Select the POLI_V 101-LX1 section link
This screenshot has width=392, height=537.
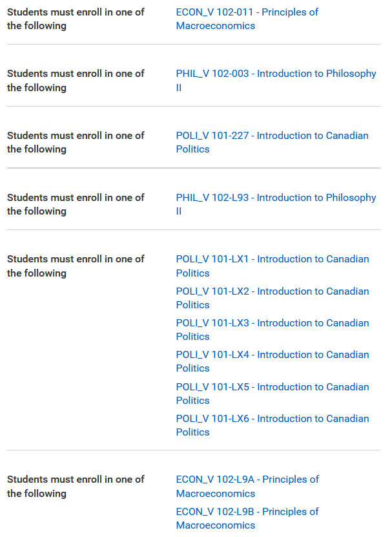pyautogui.click(x=273, y=266)
